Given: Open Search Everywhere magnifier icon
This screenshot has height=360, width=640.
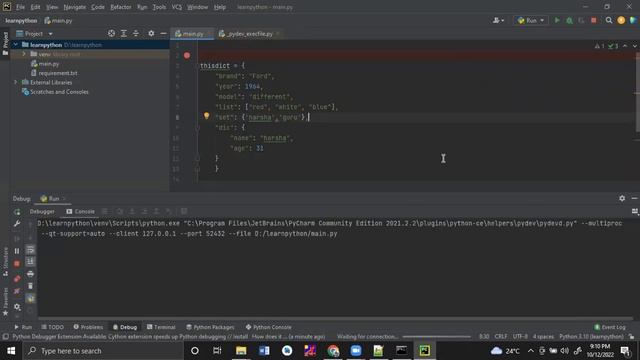Looking at the screenshot, I should coord(609,20).
